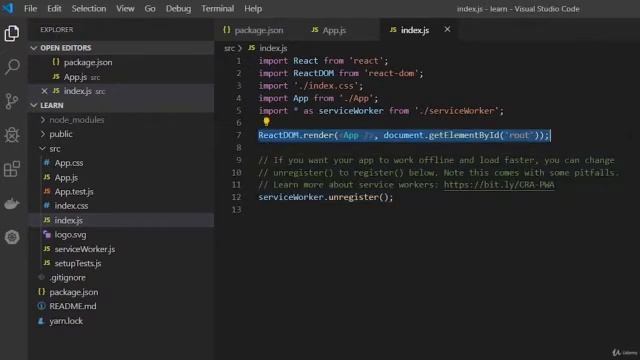Open the Help menu
This screenshot has width=640, height=360.
(253, 9)
